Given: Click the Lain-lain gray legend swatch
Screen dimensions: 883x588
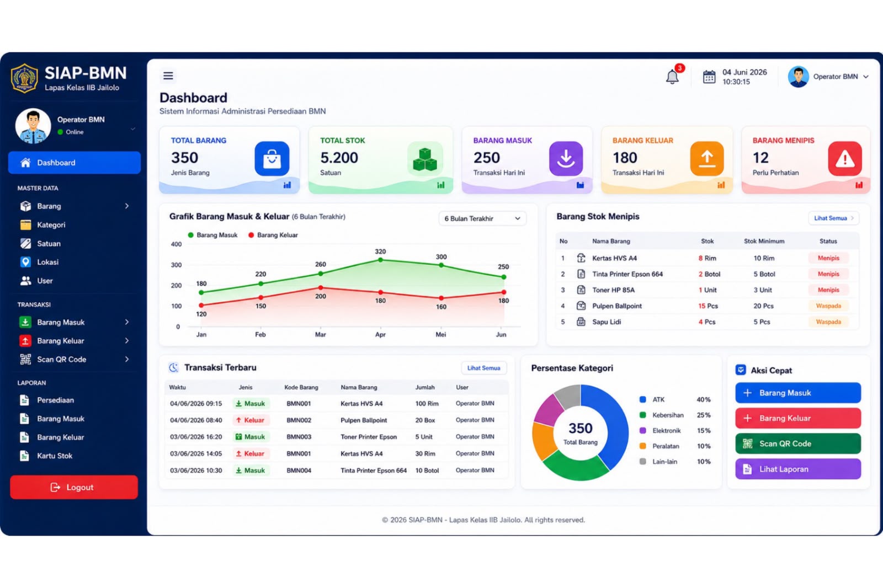Looking at the screenshot, I should (643, 461).
